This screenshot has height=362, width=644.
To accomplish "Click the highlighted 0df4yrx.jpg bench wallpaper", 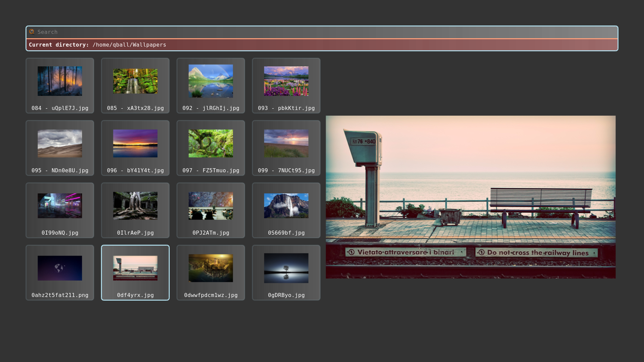I will tap(135, 273).
